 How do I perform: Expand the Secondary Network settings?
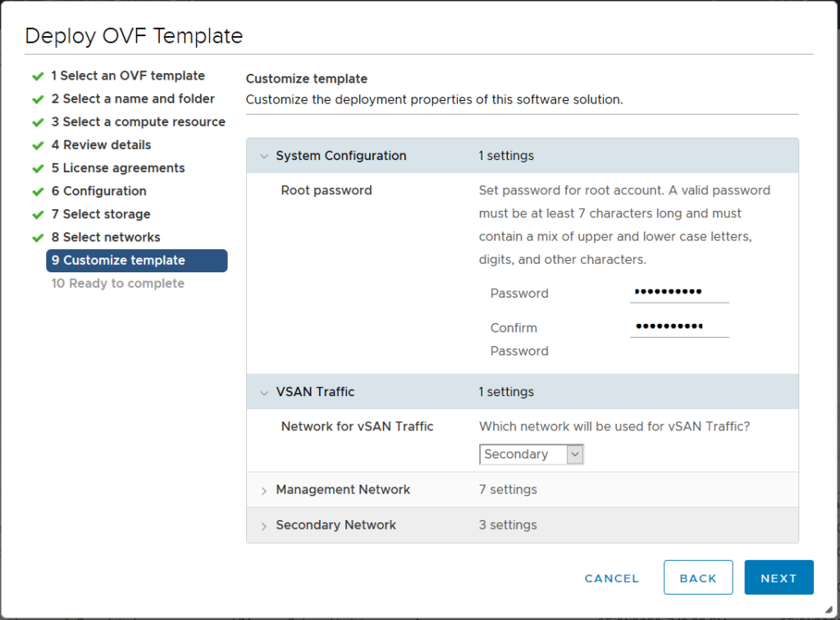(263, 525)
